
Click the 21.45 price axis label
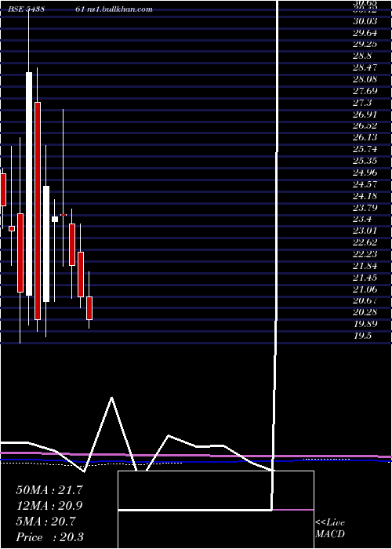(x=365, y=278)
